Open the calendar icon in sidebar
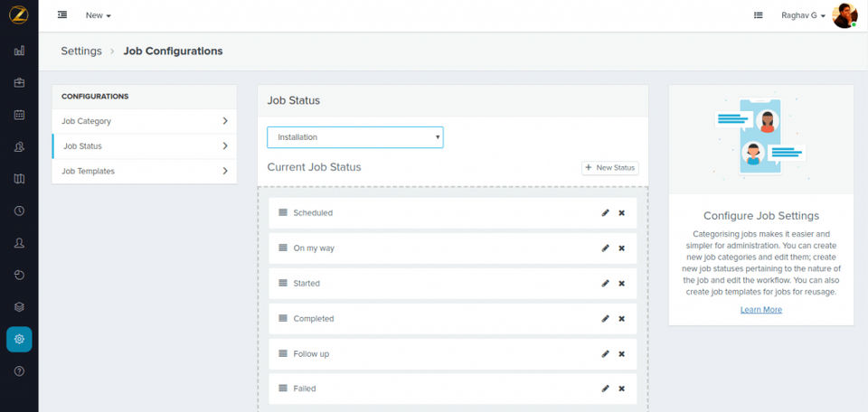 click(19, 115)
